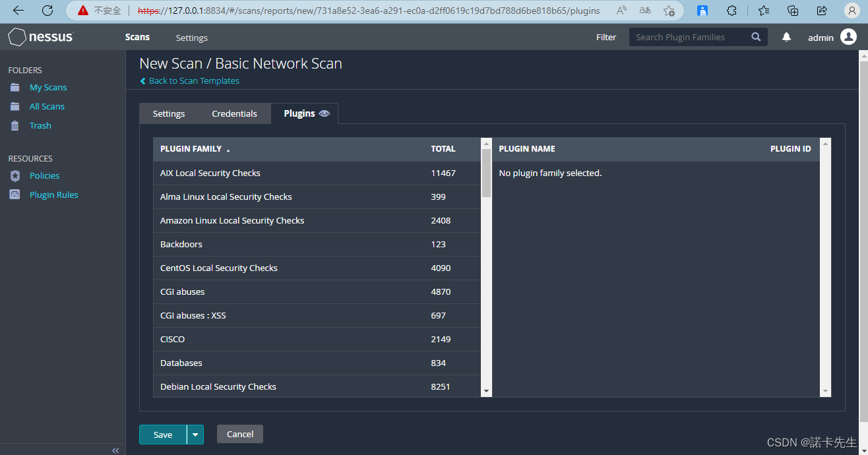Open the Settings top menu

point(192,38)
